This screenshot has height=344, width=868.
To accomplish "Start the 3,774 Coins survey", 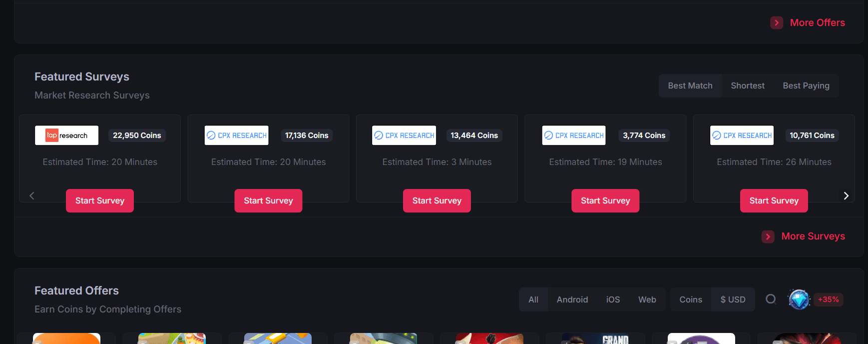I will (x=605, y=201).
